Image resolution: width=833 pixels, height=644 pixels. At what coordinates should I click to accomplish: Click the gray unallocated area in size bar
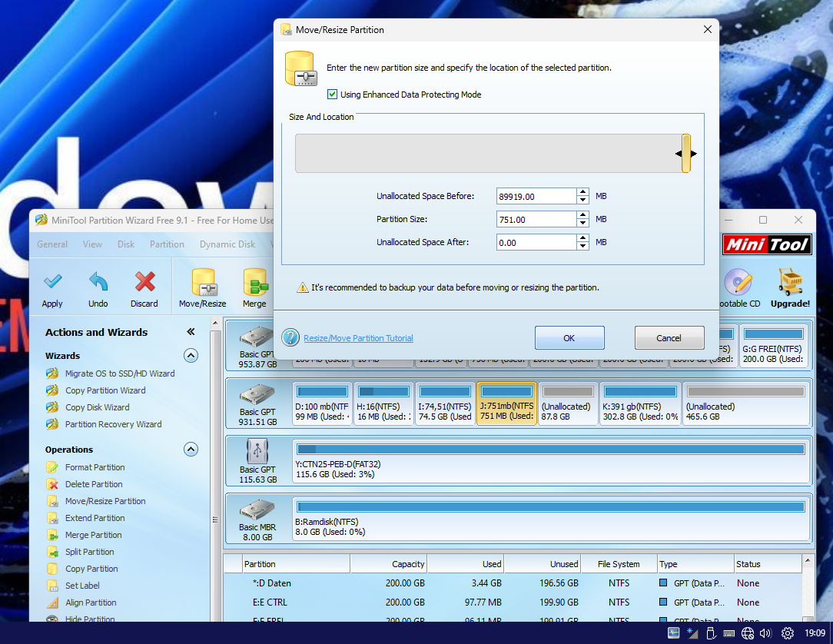488,154
